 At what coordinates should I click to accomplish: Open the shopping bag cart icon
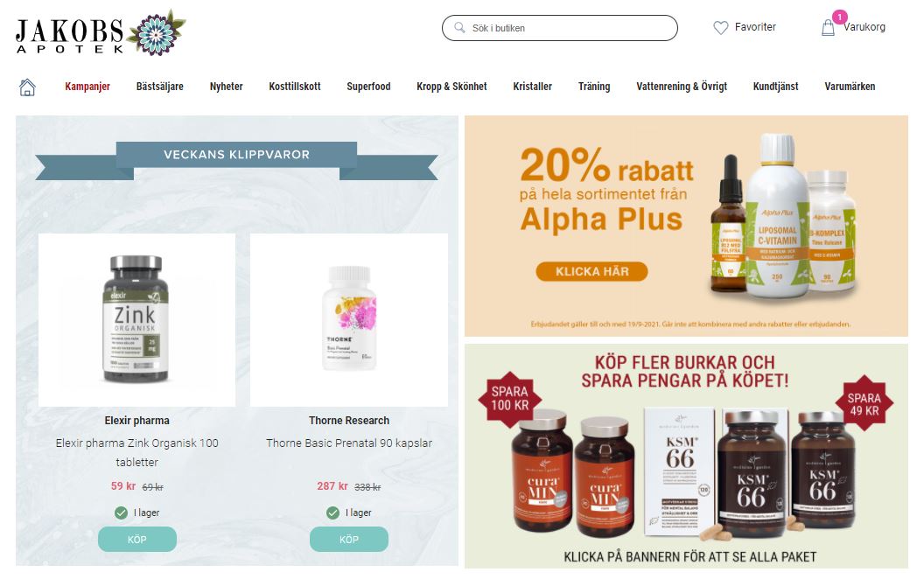pyautogui.click(x=828, y=28)
